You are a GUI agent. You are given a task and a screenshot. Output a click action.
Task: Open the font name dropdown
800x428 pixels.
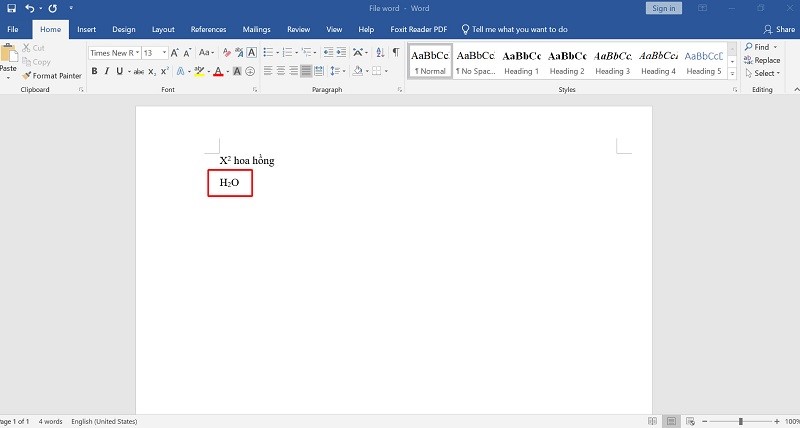(138, 53)
